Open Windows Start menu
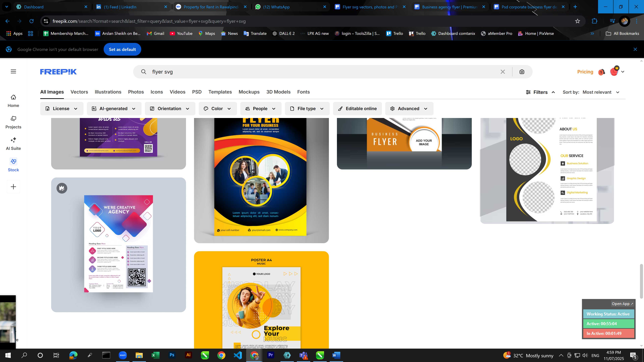Image resolution: width=644 pixels, height=362 pixels. [x=8, y=355]
